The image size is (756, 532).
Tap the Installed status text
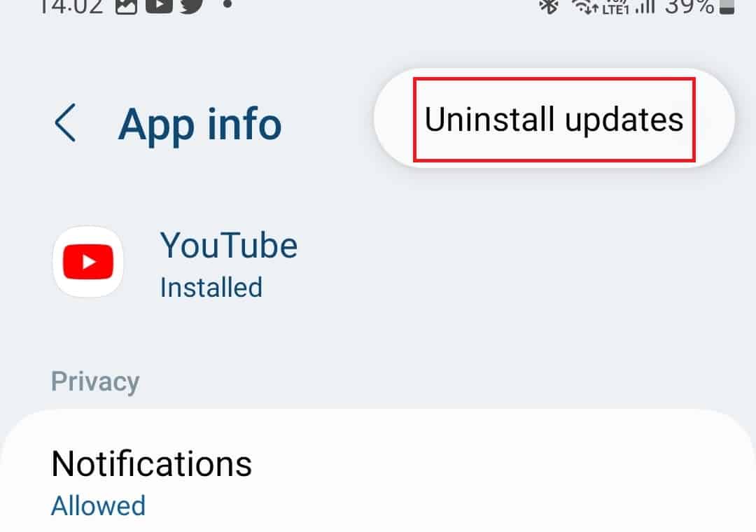(211, 288)
